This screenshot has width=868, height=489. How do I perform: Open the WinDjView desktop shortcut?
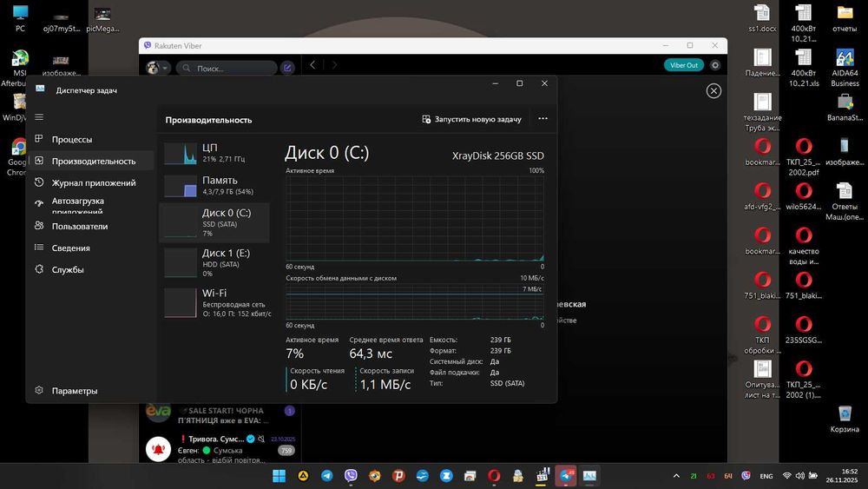16,107
